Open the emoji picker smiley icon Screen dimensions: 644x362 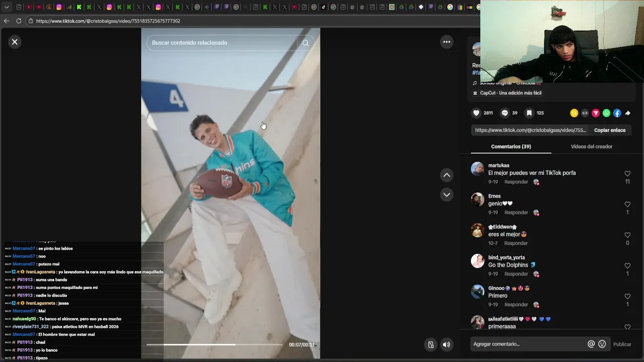tap(602, 344)
